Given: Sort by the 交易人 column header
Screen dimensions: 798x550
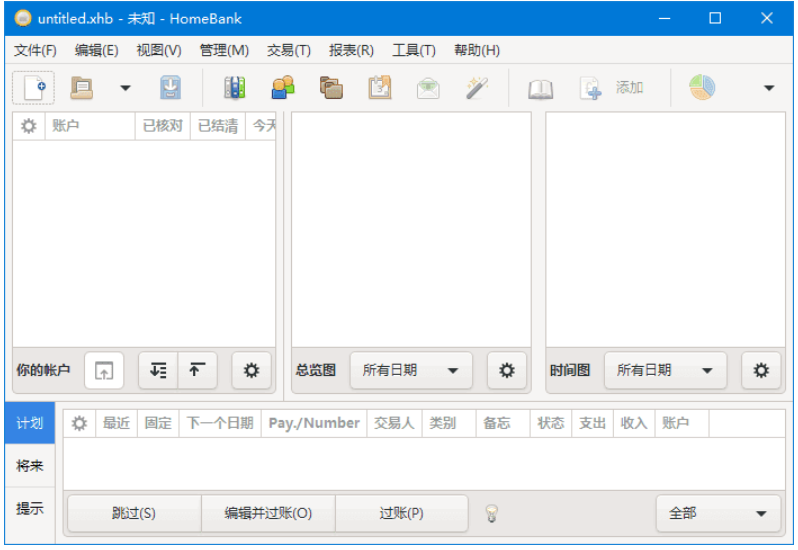Looking at the screenshot, I should coord(394,423).
